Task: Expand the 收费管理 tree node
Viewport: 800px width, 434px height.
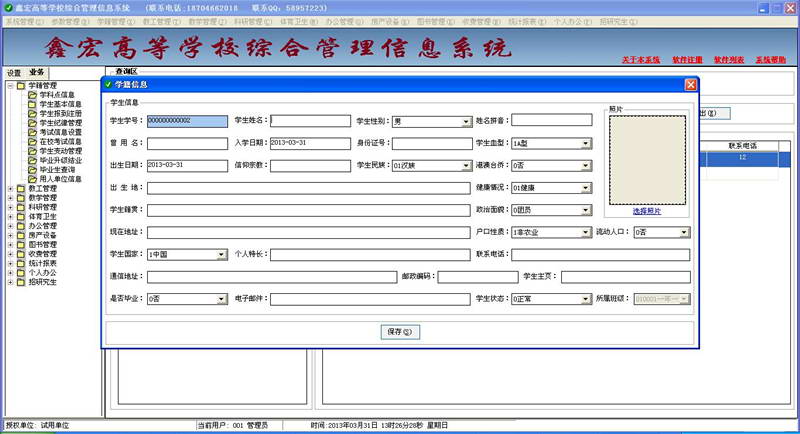Action: click(10, 254)
